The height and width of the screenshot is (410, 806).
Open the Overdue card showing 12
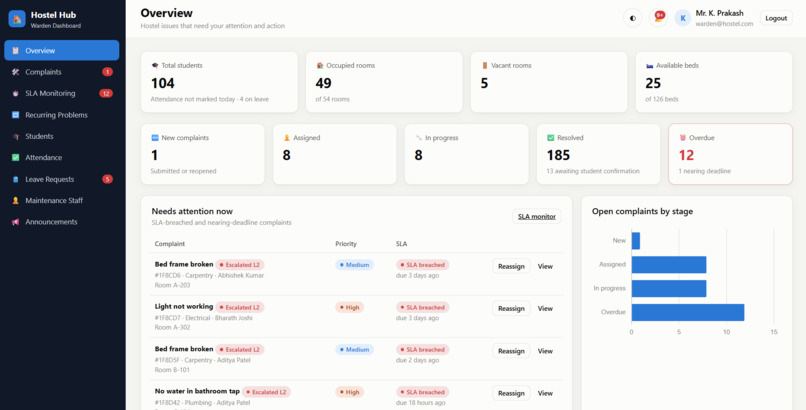coord(730,154)
